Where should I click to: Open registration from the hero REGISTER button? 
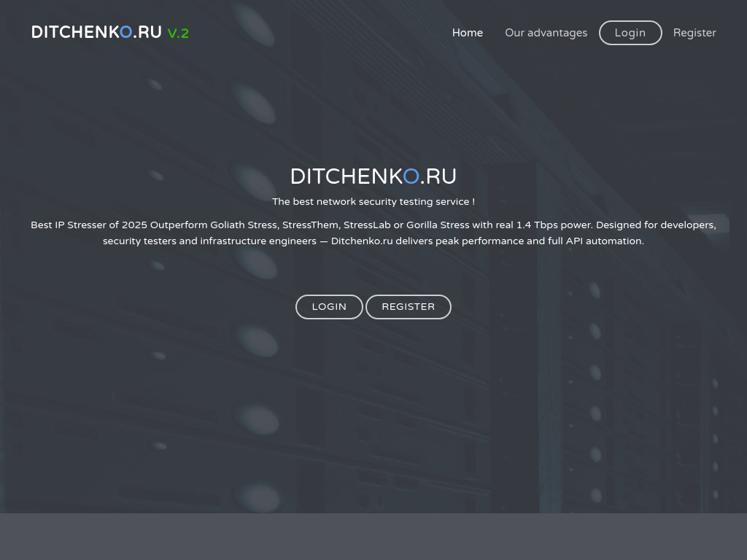pos(409,306)
